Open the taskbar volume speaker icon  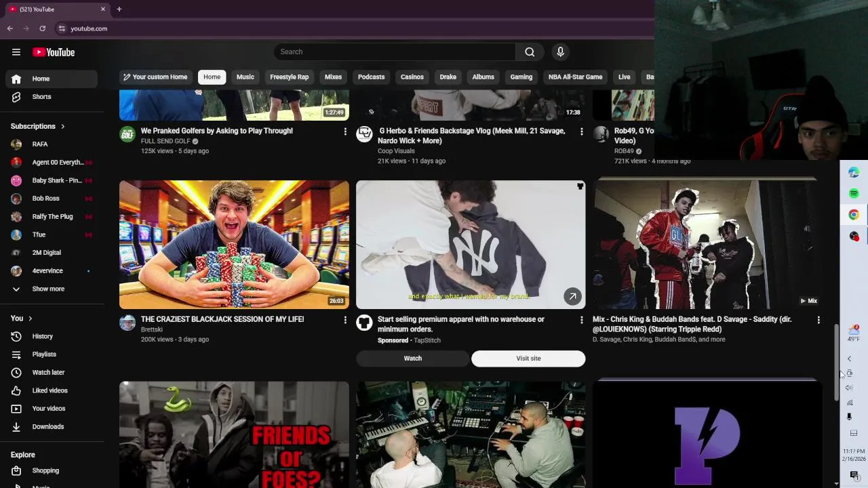(x=849, y=388)
